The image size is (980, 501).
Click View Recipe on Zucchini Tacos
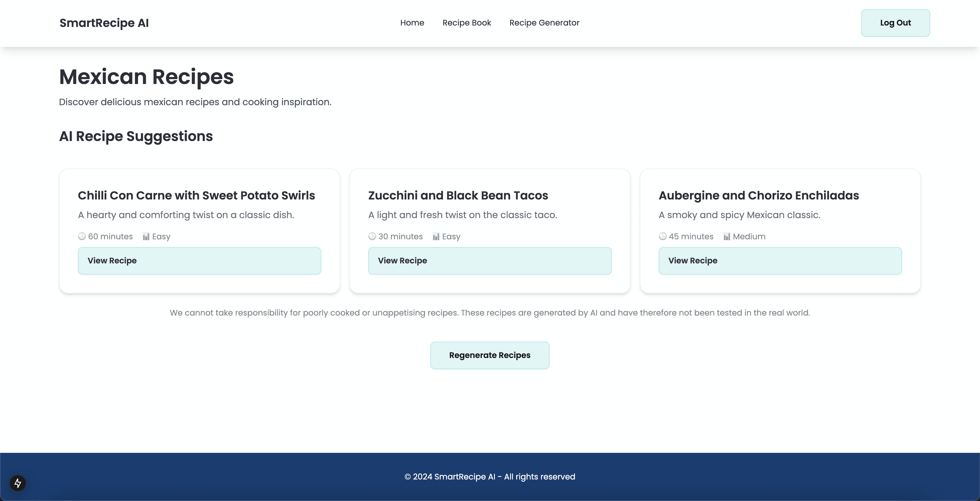[x=489, y=260]
